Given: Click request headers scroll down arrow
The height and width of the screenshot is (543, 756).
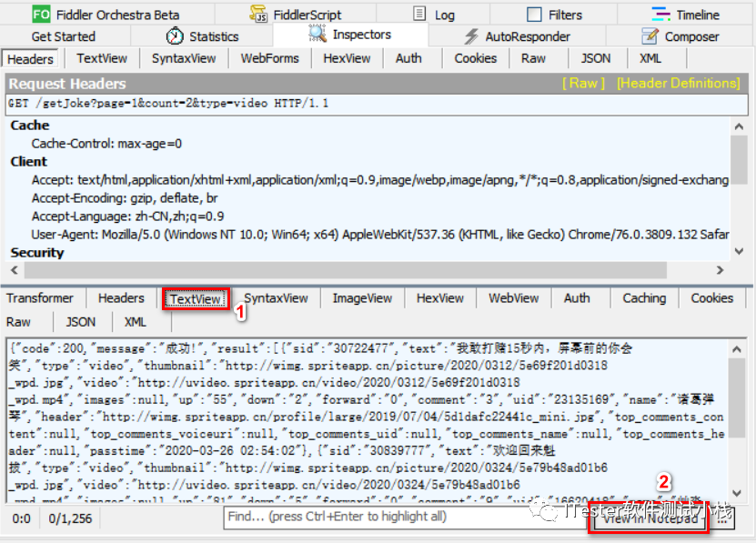Looking at the screenshot, I should click(739, 251).
